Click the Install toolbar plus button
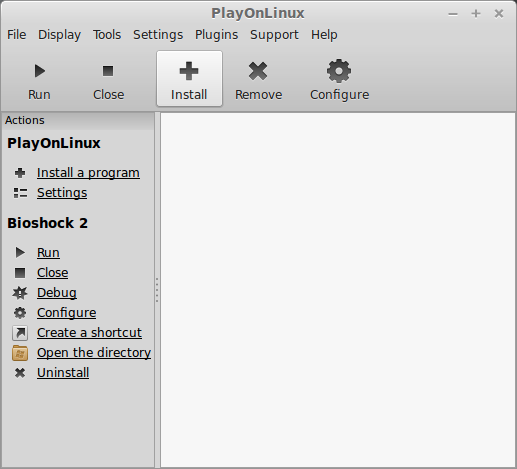This screenshot has height=469, width=517. point(189,79)
